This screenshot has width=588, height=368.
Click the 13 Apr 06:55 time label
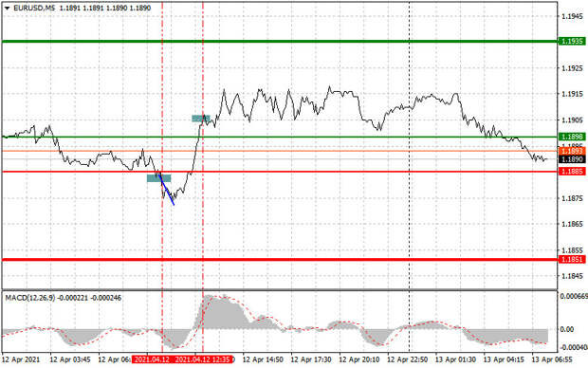tap(552, 359)
